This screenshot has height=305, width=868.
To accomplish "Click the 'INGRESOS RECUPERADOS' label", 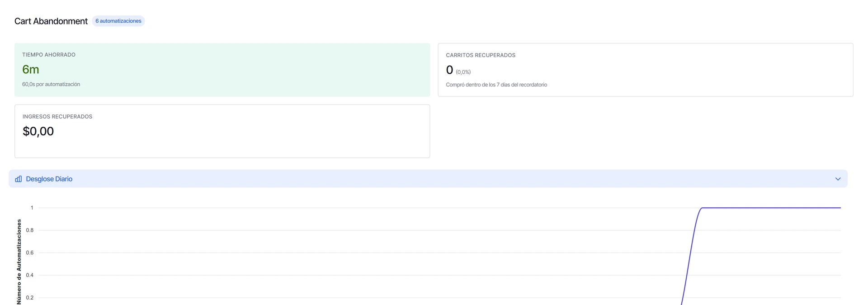I will [57, 117].
